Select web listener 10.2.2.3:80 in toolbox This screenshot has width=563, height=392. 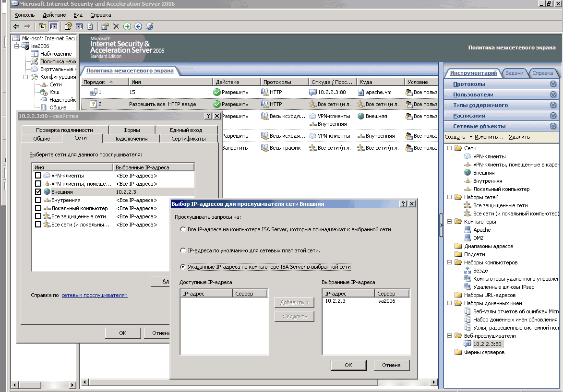click(487, 344)
